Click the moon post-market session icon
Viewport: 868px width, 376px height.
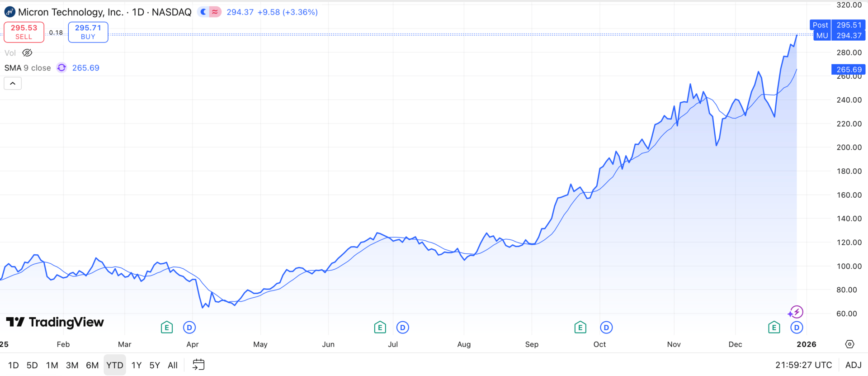click(203, 12)
